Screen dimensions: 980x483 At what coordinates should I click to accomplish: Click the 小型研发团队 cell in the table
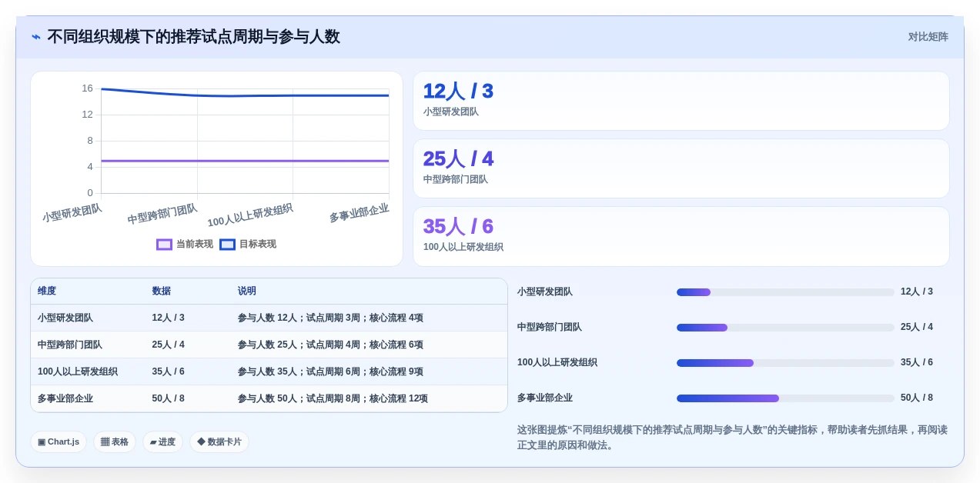(x=65, y=318)
